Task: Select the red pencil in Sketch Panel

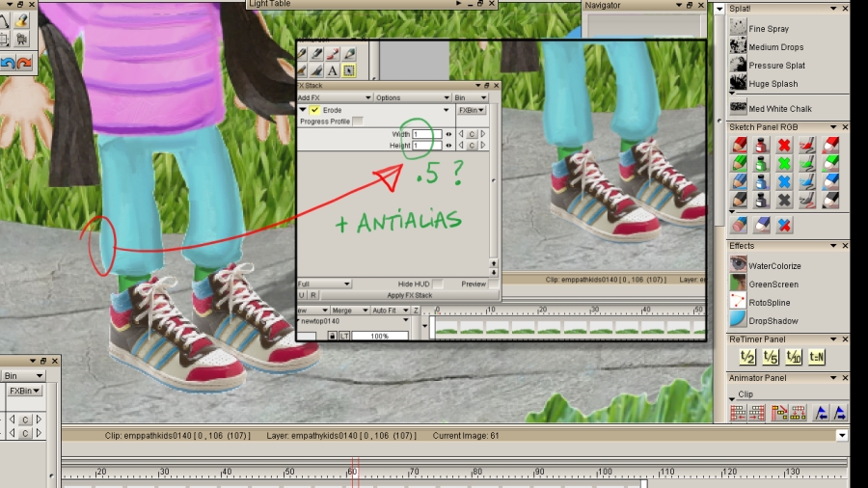Action: (x=739, y=145)
